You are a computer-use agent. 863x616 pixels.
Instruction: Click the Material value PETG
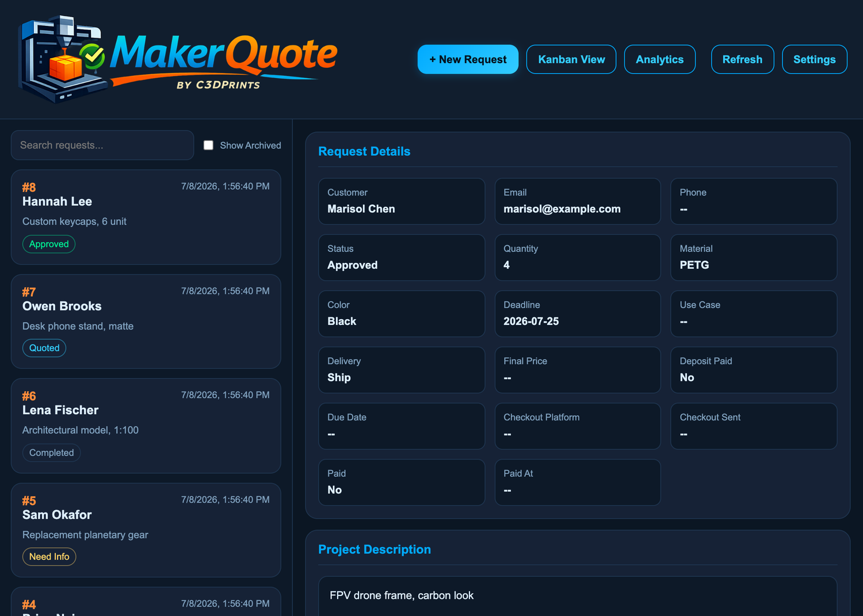[x=694, y=265]
